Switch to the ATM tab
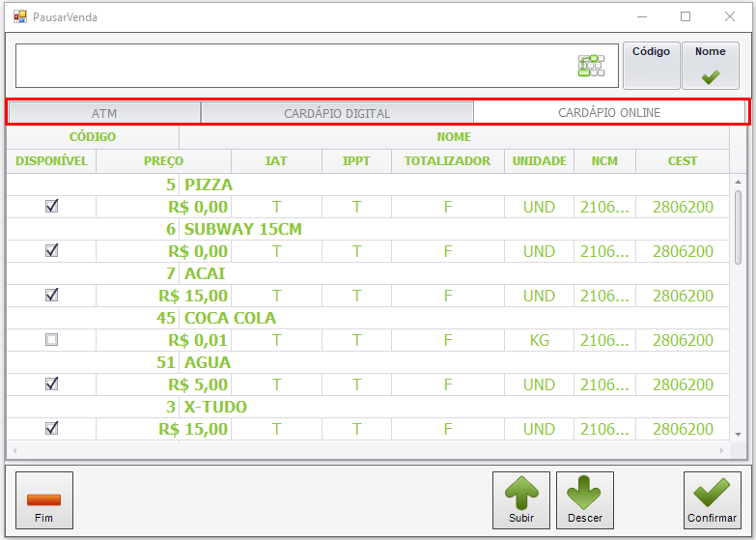 tap(104, 113)
